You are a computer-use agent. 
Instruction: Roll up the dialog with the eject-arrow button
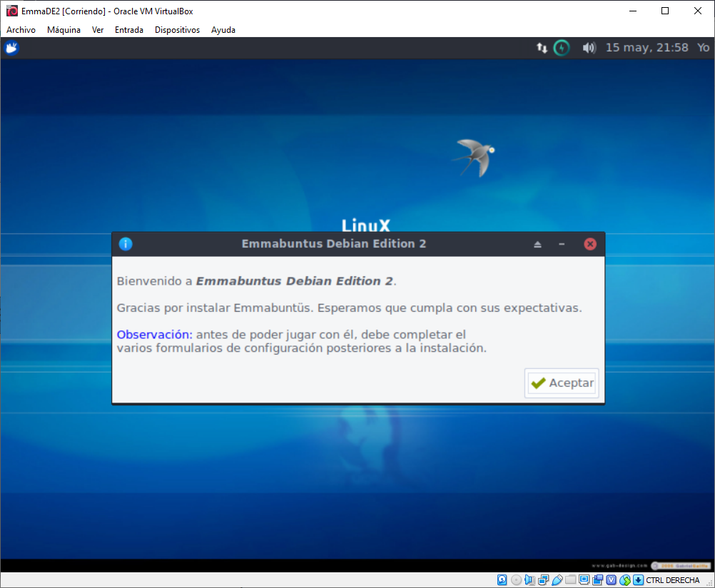[x=537, y=244]
